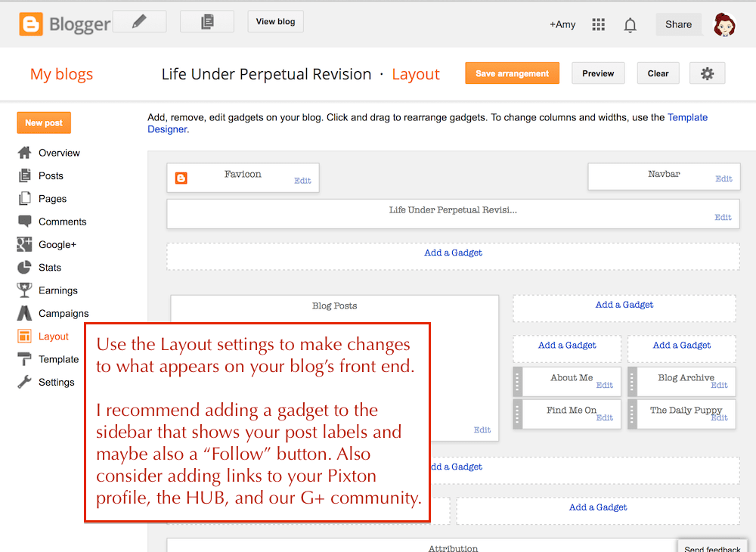This screenshot has height=552, width=756.
Task: Open Earnings in the sidebar
Action: tap(58, 290)
